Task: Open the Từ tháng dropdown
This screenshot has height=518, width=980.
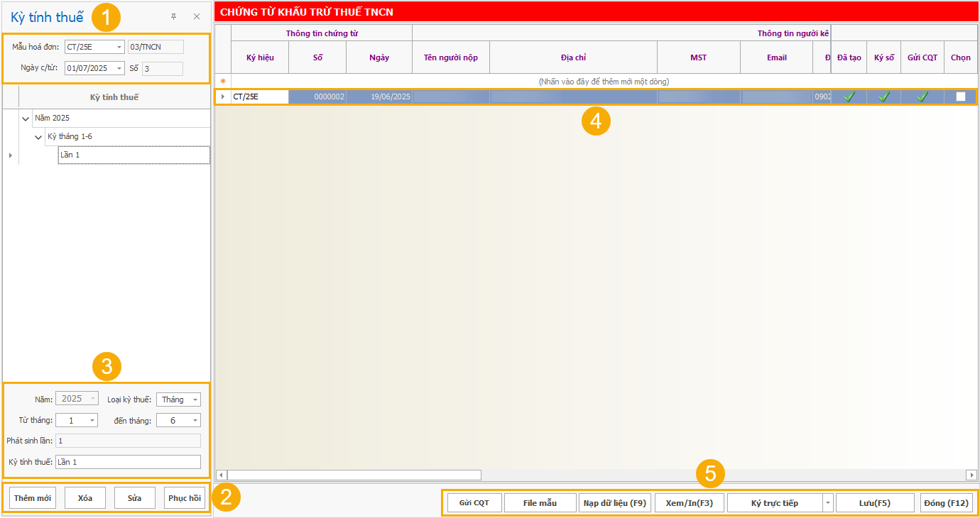Action: tap(93, 420)
